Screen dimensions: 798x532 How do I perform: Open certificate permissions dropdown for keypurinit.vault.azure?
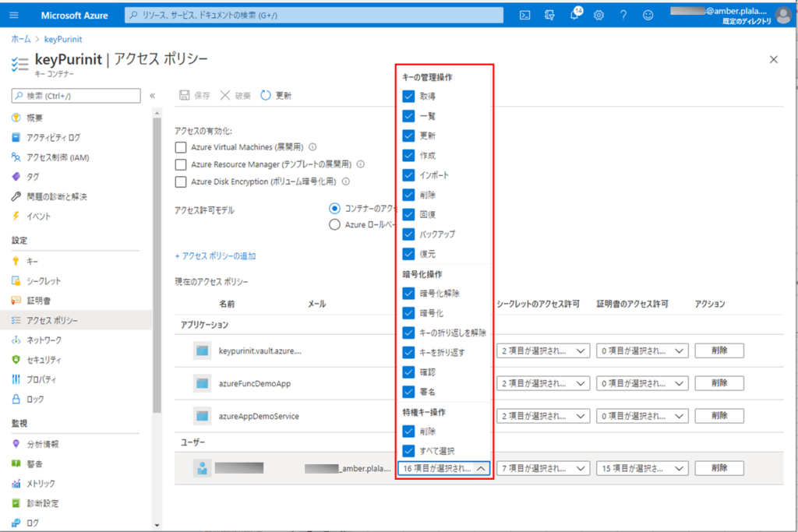point(642,351)
